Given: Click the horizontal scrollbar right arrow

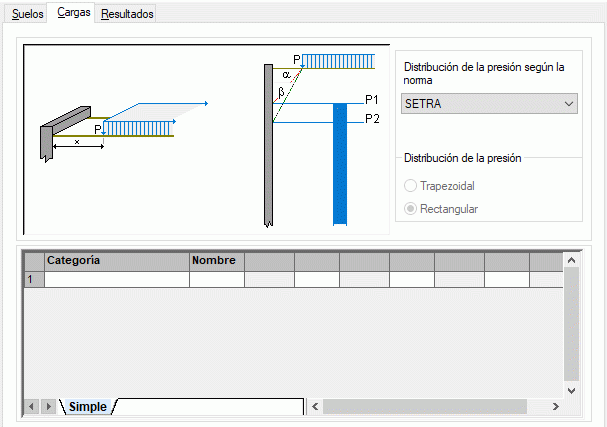Looking at the screenshot, I should point(556,406).
